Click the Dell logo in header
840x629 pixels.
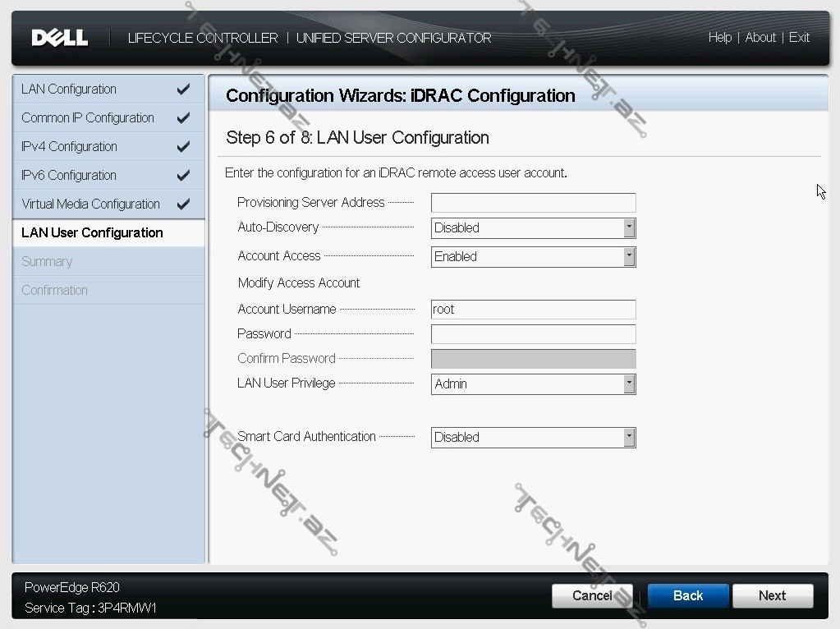coord(59,38)
